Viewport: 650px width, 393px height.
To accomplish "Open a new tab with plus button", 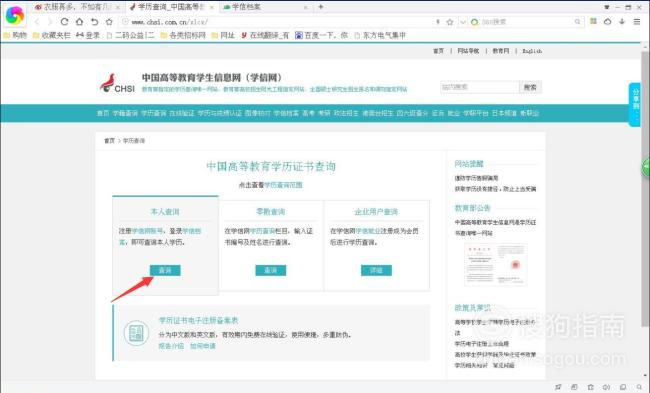I will coord(320,7).
